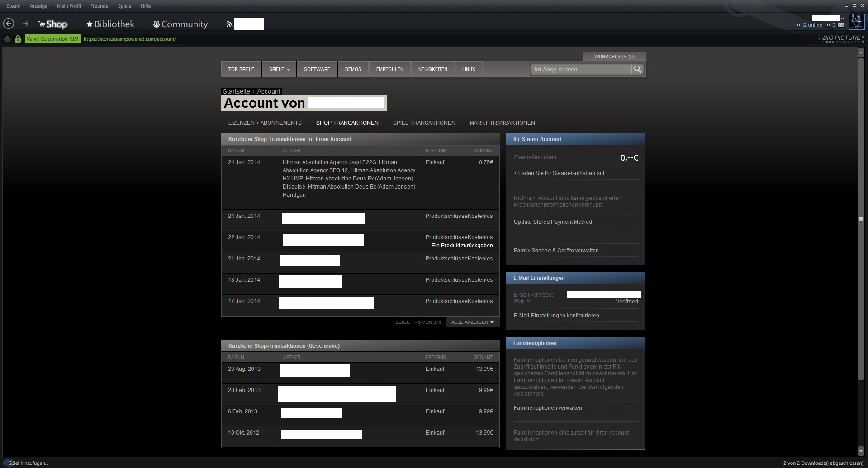This screenshot has height=468, width=868.
Task: Click the user avatar picture
Action: (x=856, y=22)
